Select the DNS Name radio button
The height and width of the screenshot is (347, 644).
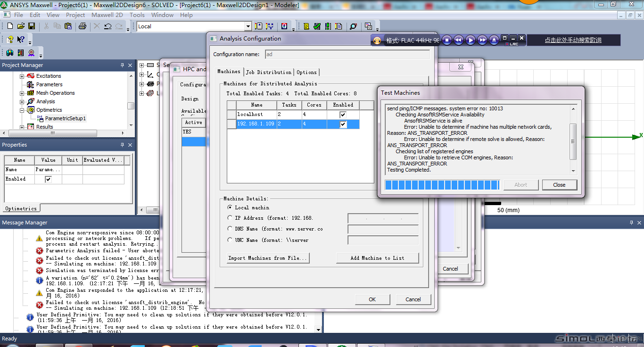tap(230, 229)
